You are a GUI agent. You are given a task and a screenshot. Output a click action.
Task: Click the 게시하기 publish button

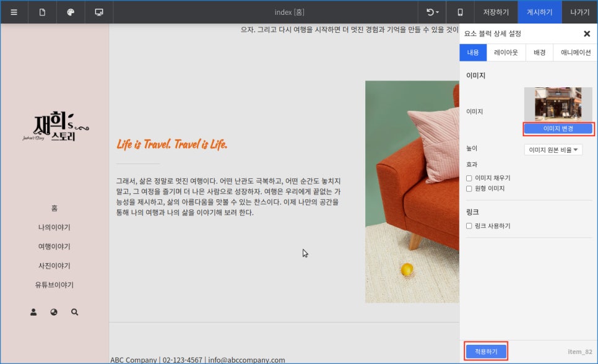click(539, 12)
